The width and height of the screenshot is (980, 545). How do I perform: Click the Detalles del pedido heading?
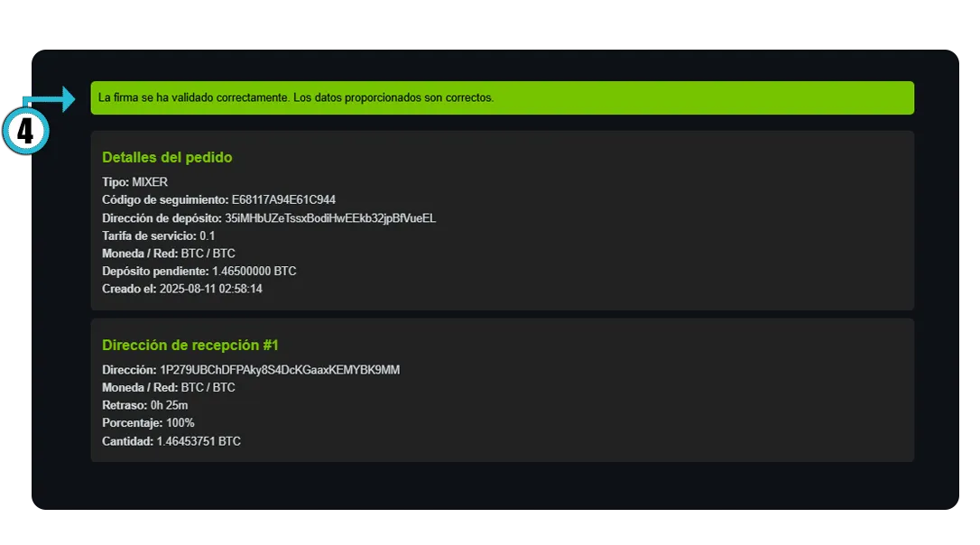(167, 158)
